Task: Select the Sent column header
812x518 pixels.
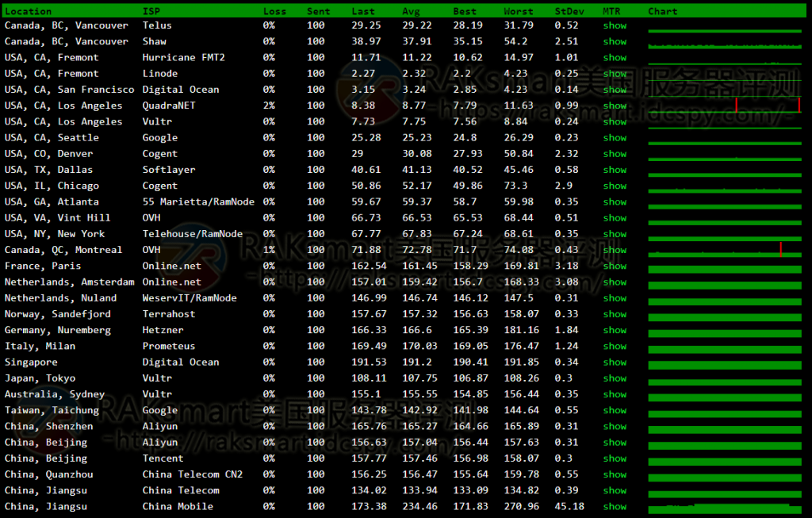Action: click(319, 11)
